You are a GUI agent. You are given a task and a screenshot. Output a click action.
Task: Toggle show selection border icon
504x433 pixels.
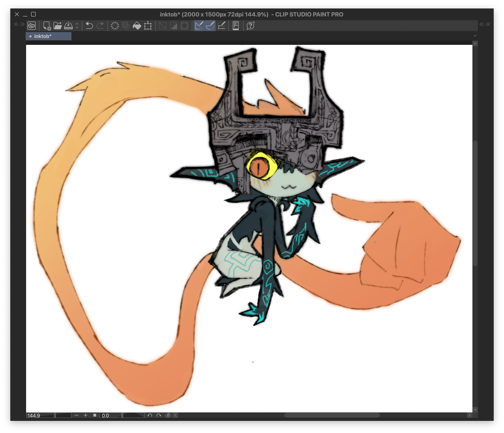click(x=185, y=26)
